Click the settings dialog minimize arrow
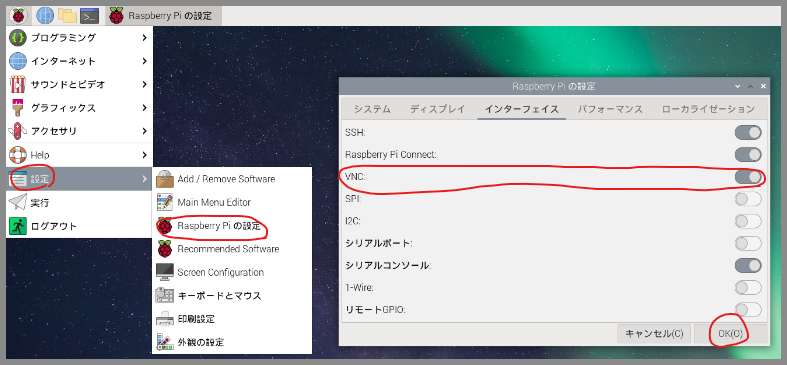Image resolution: width=787 pixels, height=365 pixels. click(x=737, y=86)
